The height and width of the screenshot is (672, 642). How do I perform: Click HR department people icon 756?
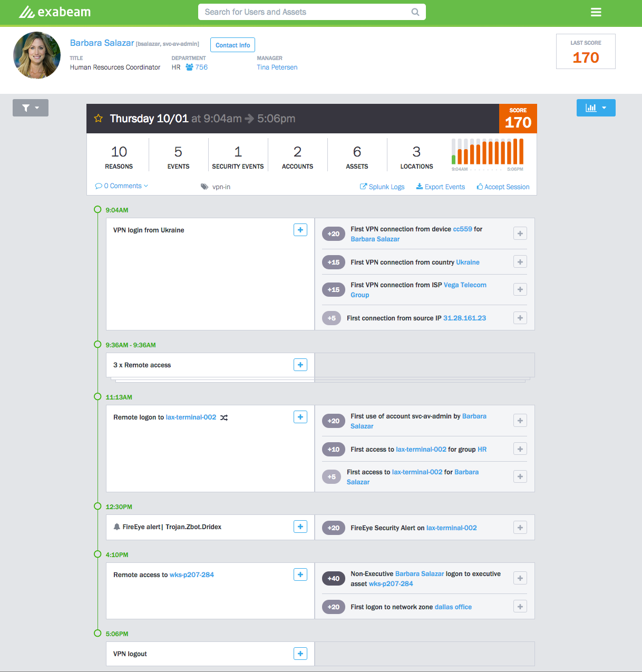(x=189, y=67)
